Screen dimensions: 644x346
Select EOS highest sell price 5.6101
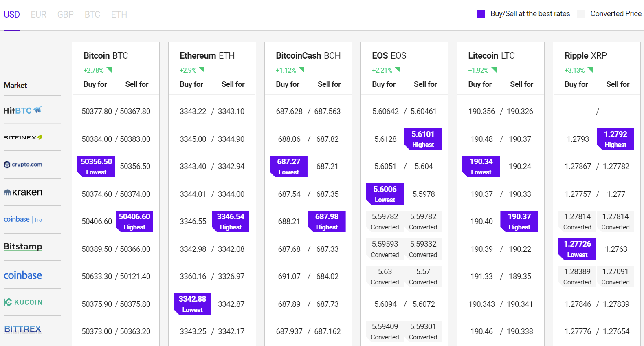pos(423,139)
